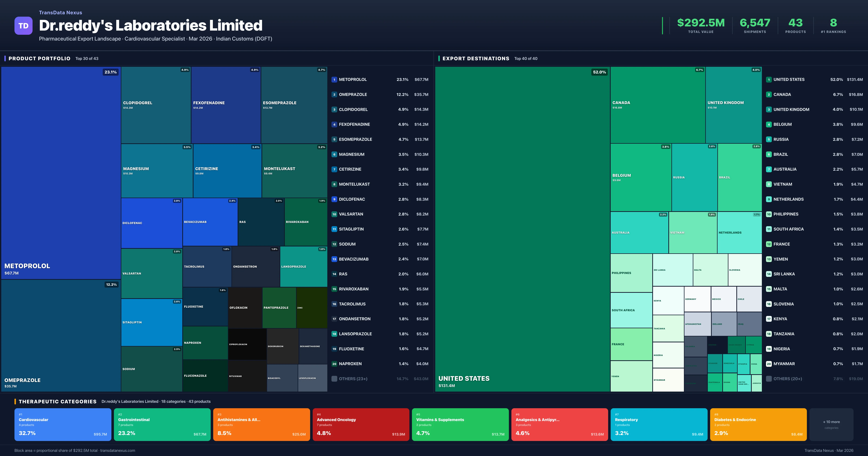Switch to the EXPORT DESTINATIONS panel
This screenshot has height=456, width=868.
(476, 58)
